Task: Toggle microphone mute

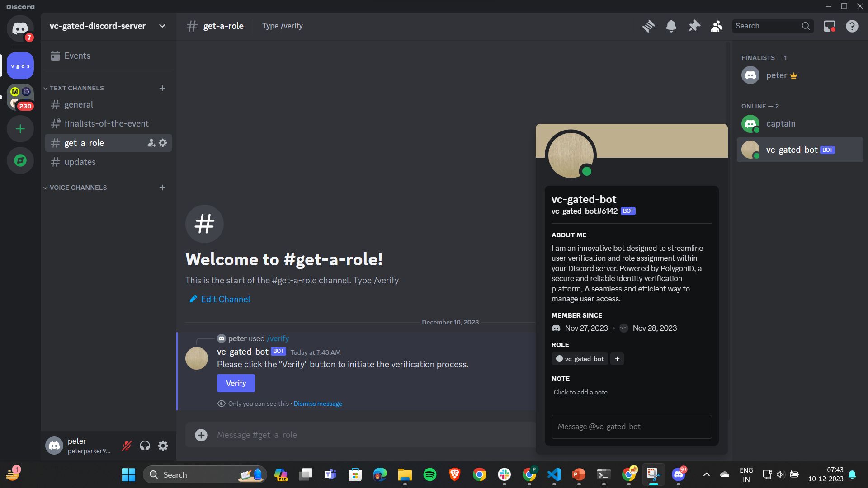Action: [x=127, y=446]
